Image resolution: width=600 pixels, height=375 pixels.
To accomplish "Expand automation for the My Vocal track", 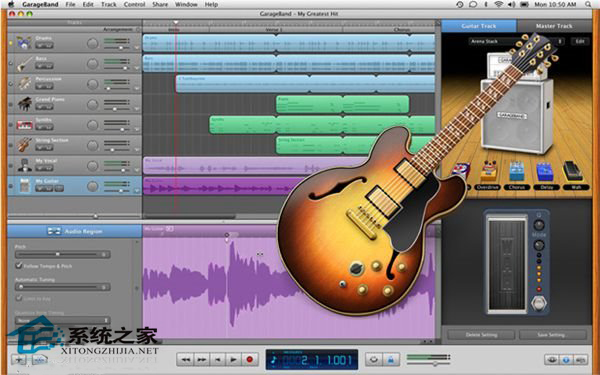I will [x=137, y=170].
